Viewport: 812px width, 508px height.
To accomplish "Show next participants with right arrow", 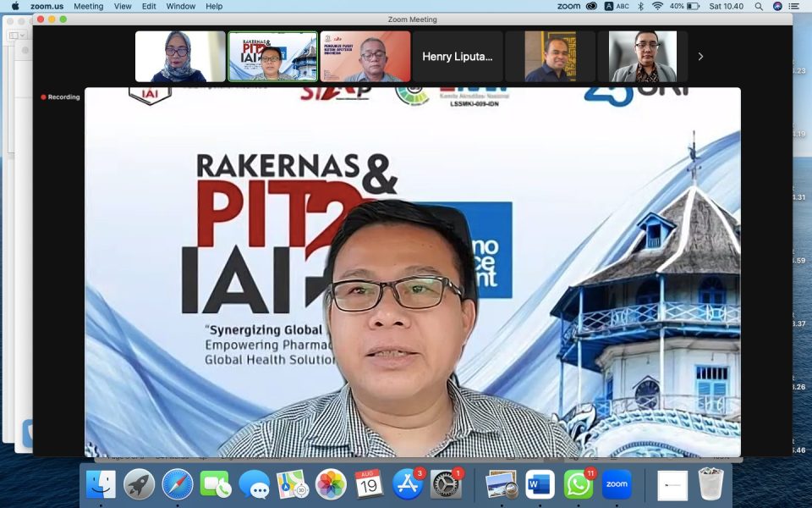I will pos(700,57).
